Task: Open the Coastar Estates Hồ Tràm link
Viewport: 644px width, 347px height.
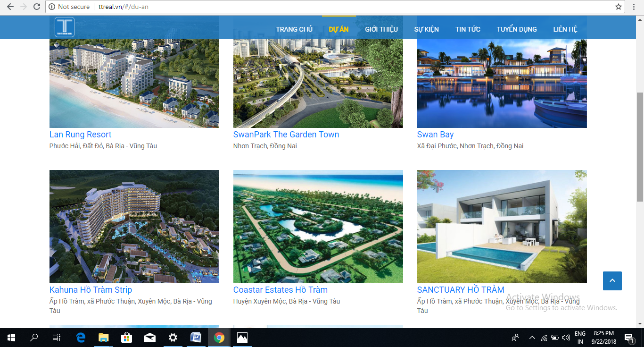Action: pyautogui.click(x=280, y=290)
